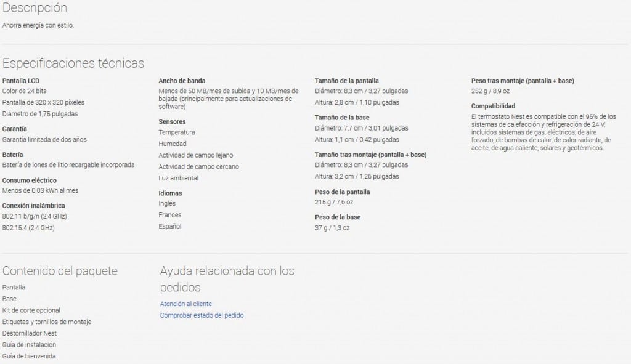Click 'Actividad de campo cercano'
This screenshot has height=364, width=631.
(x=199, y=166)
